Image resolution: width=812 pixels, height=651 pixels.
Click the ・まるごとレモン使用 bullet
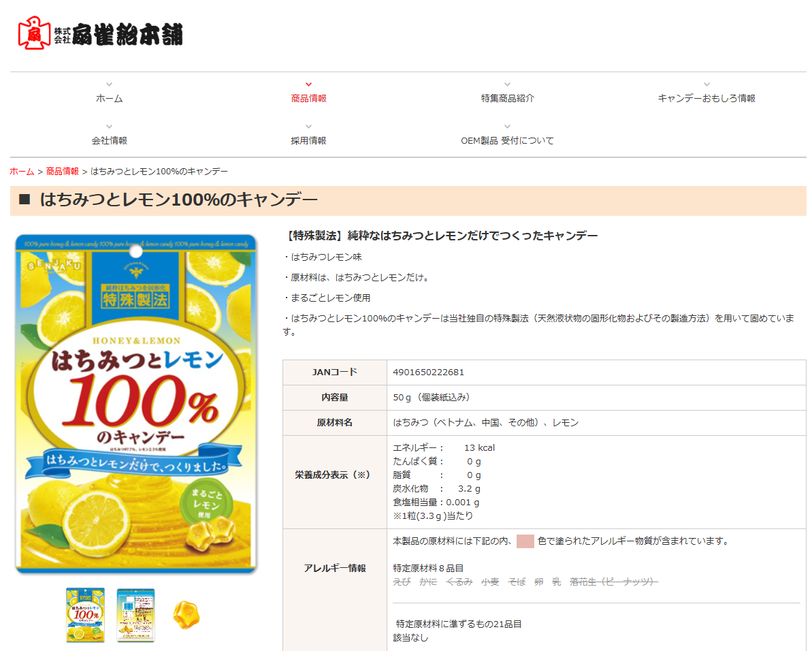327,298
